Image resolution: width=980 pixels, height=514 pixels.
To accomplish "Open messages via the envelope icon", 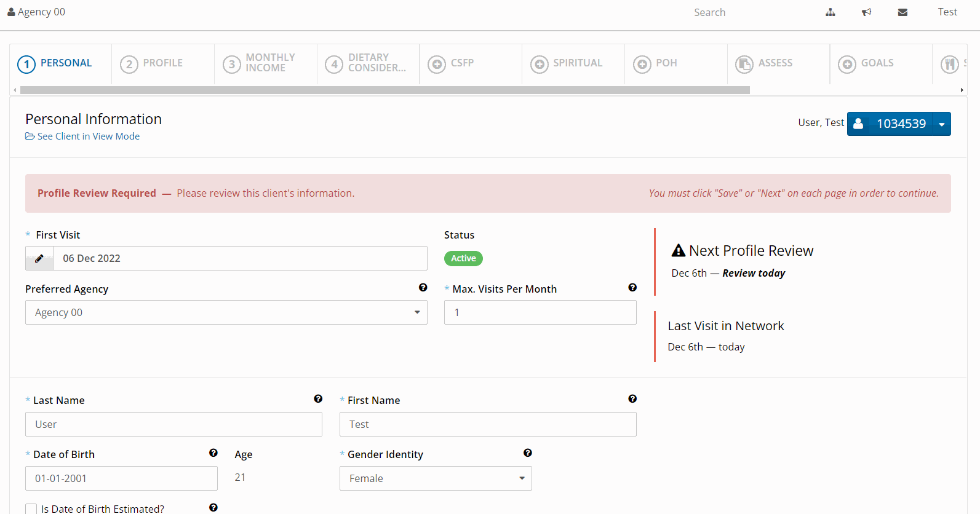I will coord(902,12).
